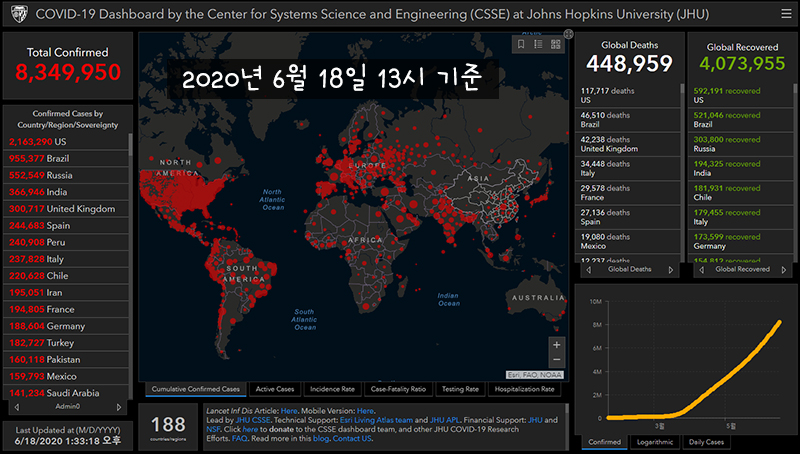Open the hamburger menu in the header
Image resolution: width=800 pixels, height=454 pixels.
point(786,14)
